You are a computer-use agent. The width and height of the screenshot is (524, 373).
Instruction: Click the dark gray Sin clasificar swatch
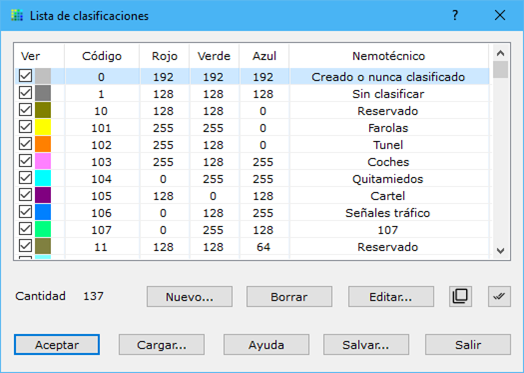[x=43, y=93]
